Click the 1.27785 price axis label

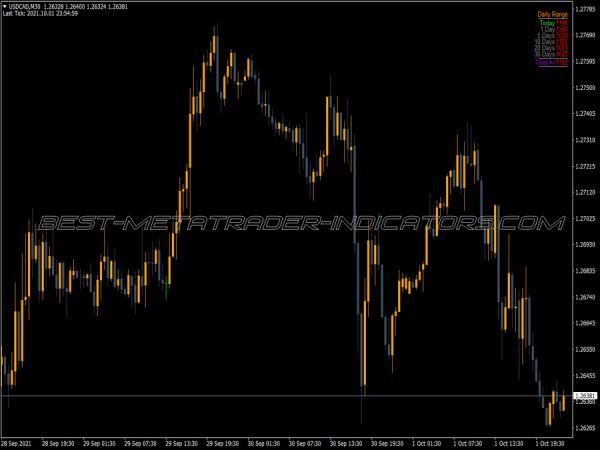tap(585, 36)
